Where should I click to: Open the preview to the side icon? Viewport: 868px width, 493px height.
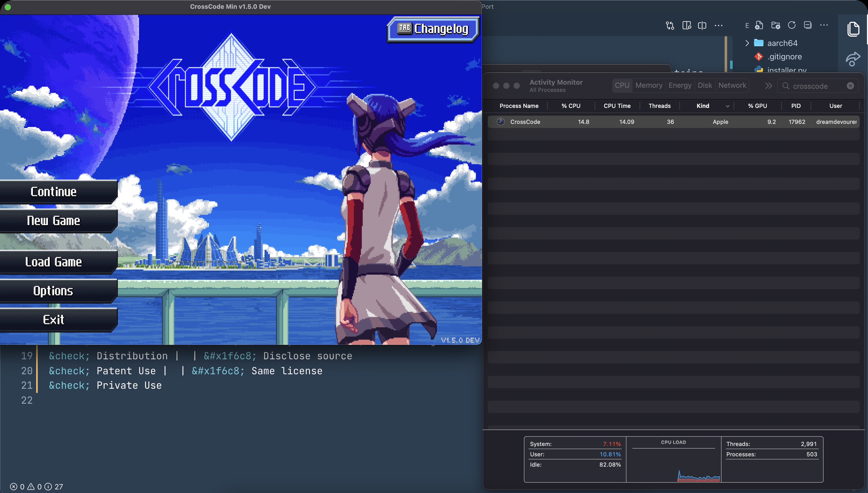(x=686, y=25)
